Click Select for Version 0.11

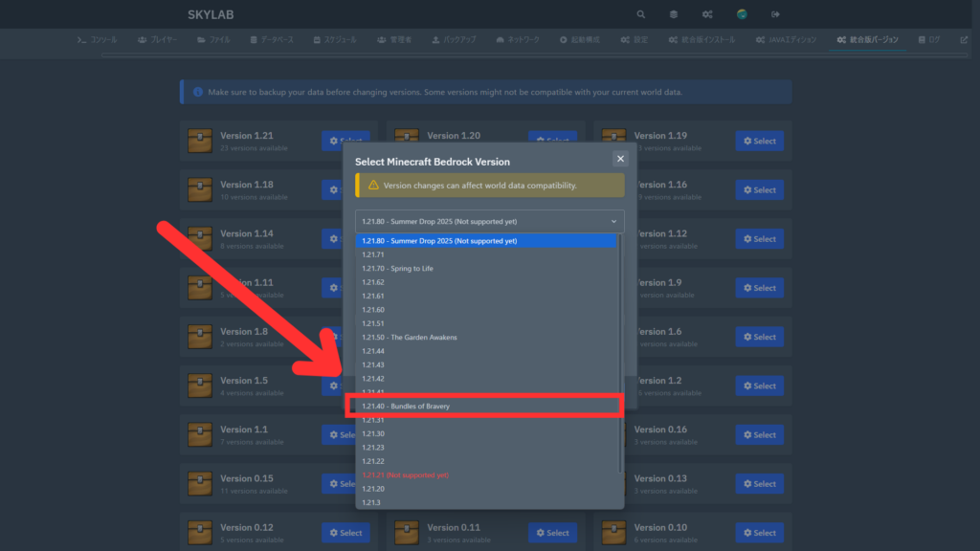coord(552,533)
